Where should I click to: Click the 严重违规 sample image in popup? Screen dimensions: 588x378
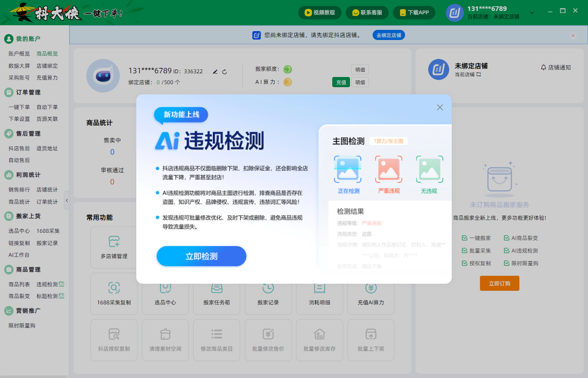389,169
